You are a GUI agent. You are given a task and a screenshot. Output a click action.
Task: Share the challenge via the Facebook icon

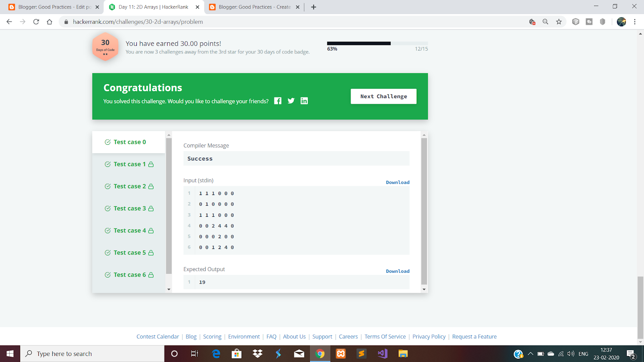277,101
